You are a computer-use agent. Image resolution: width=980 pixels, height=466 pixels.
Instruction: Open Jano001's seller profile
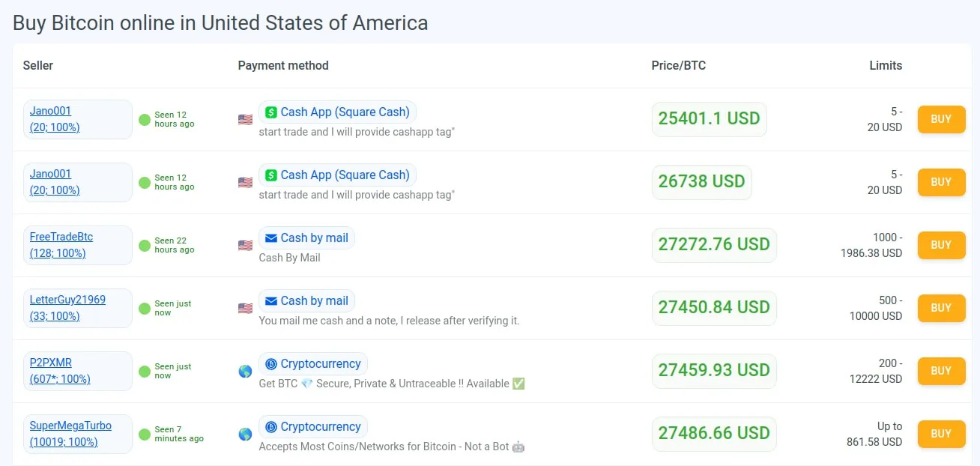pyautogui.click(x=50, y=110)
